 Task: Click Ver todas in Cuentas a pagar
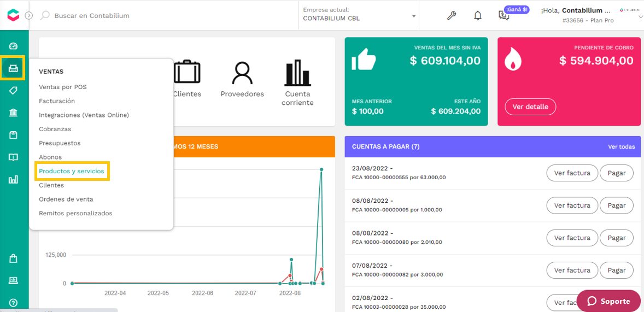pos(622,146)
